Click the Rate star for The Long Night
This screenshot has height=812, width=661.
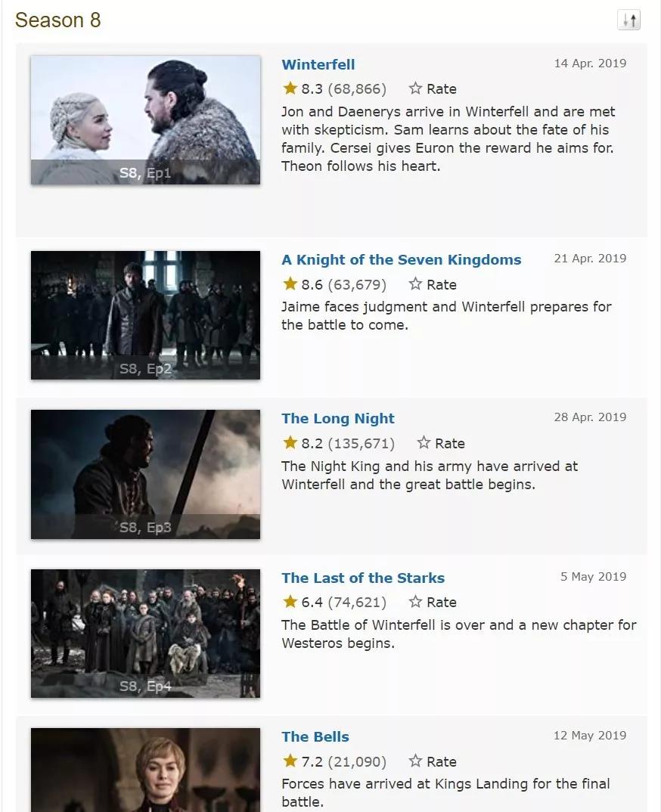click(424, 443)
